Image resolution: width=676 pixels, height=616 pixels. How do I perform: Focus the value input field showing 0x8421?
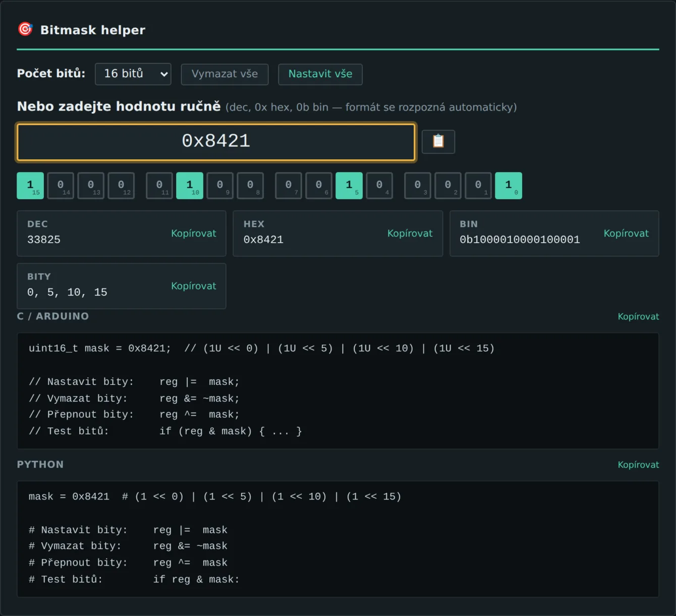(x=216, y=142)
